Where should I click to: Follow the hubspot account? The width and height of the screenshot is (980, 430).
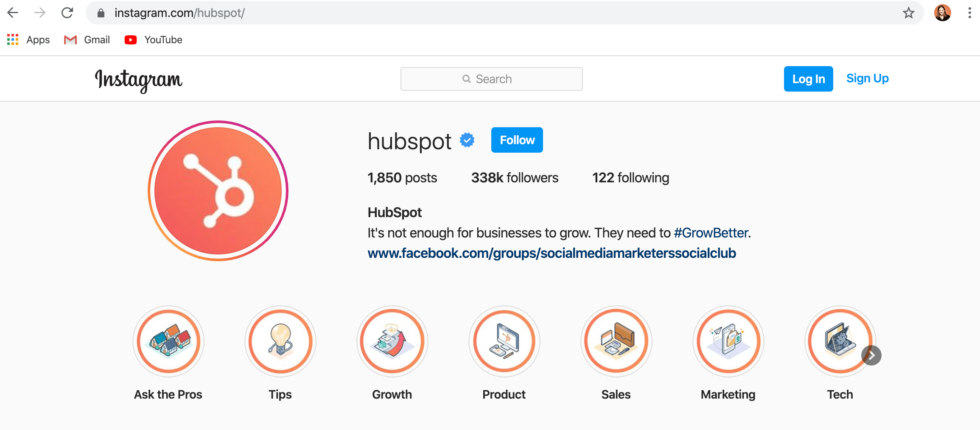click(517, 140)
